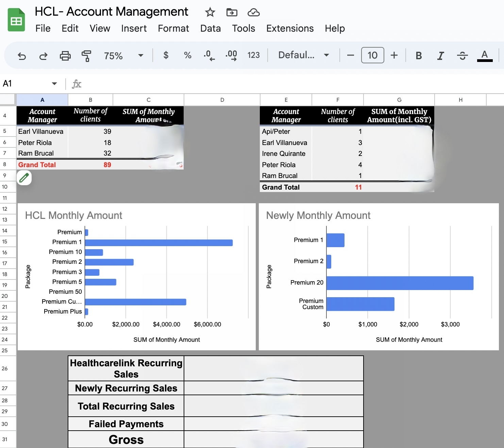Select column D header

tap(222, 100)
